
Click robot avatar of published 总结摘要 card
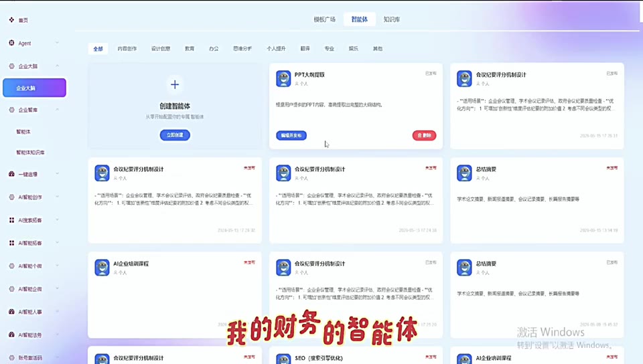464,268
